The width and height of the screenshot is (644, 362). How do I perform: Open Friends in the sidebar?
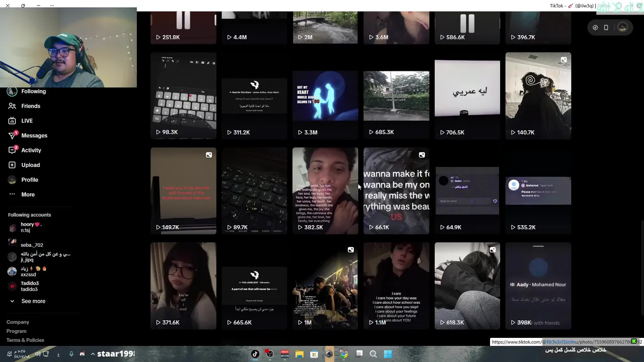(x=31, y=106)
